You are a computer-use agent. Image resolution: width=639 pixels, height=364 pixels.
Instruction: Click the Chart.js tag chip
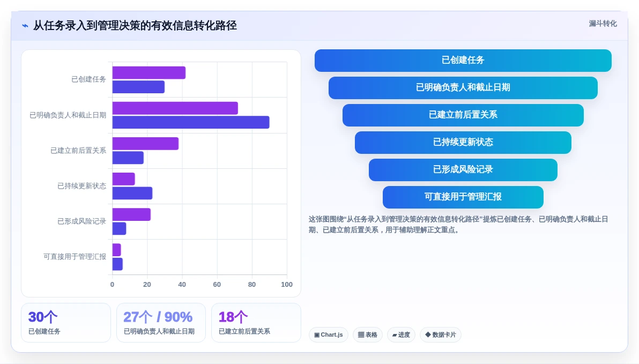[329, 335]
